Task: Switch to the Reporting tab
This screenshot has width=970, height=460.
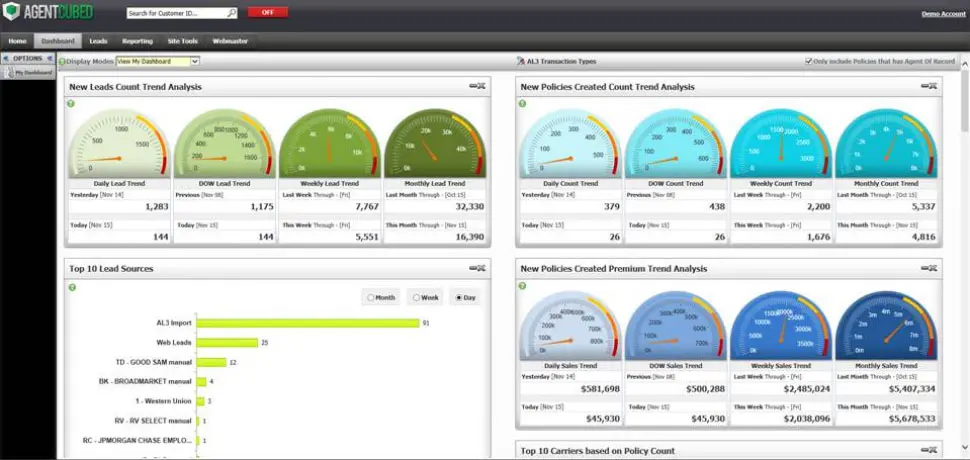Action: 137,41
